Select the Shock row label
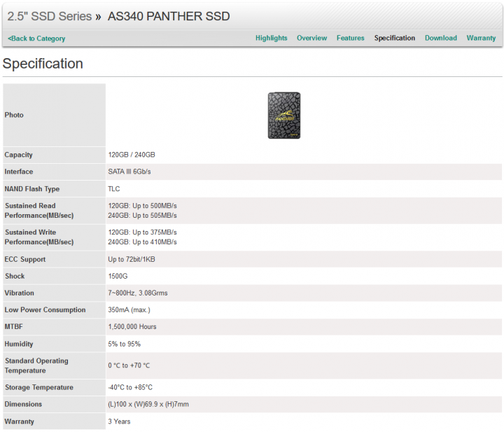Screen dimensions: 504x432 tap(15, 276)
